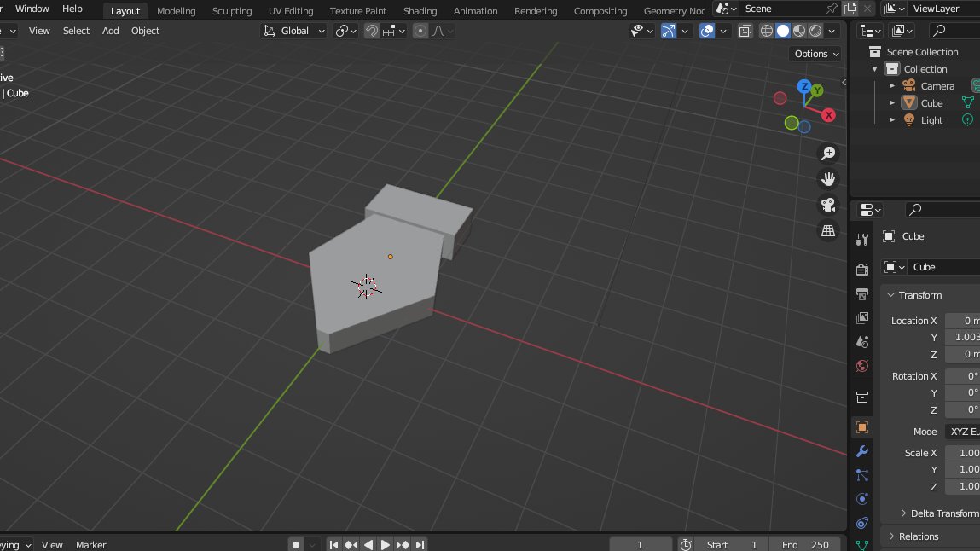
Task: Switch to solid shading
Action: click(782, 31)
